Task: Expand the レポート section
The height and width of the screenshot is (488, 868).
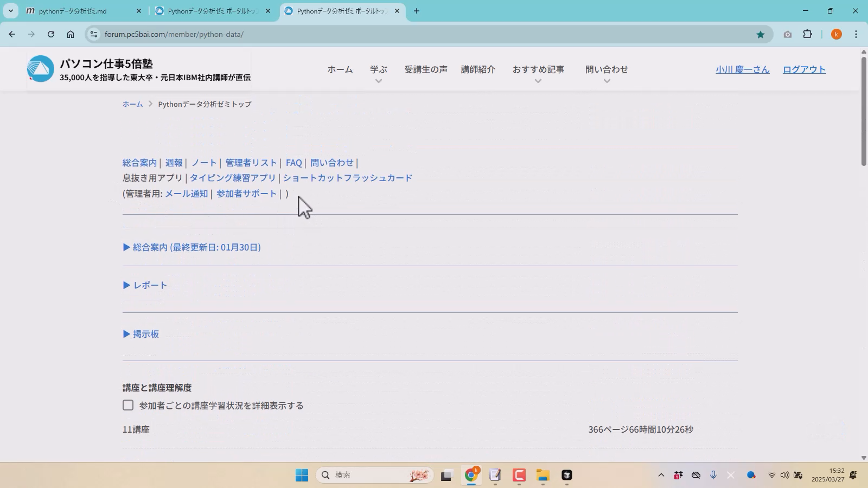Action: pyautogui.click(x=145, y=285)
